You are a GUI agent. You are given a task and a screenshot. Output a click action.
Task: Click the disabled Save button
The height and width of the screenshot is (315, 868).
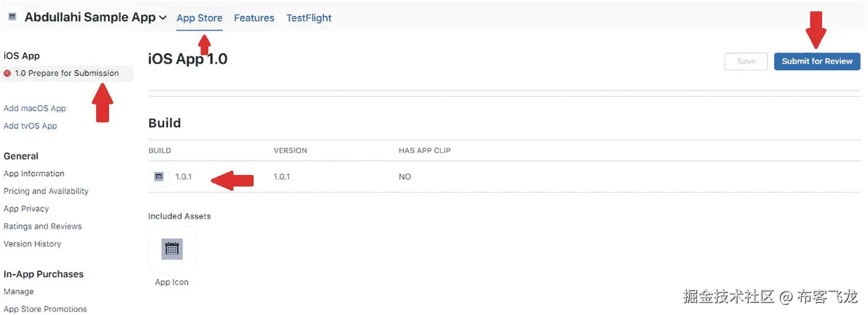746,61
